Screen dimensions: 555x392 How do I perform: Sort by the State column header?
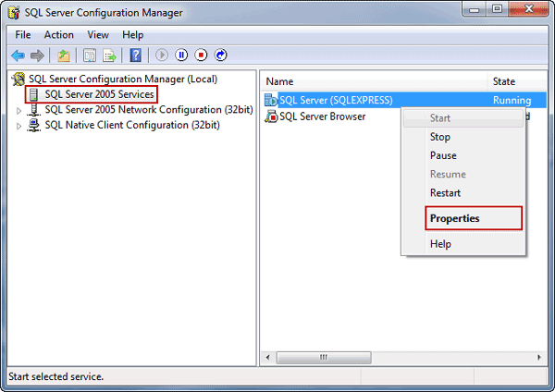[517, 81]
